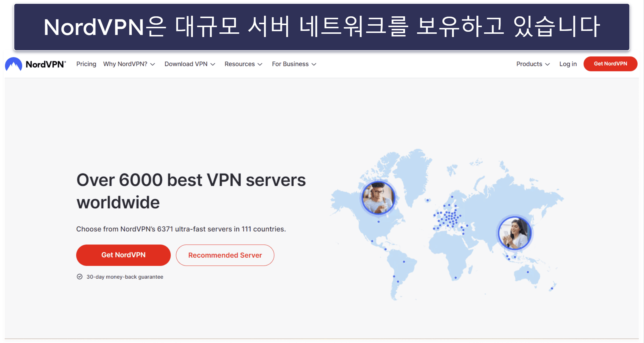Open the Resources menu
Viewport: 644px width, 343px height.
click(243, 64)
